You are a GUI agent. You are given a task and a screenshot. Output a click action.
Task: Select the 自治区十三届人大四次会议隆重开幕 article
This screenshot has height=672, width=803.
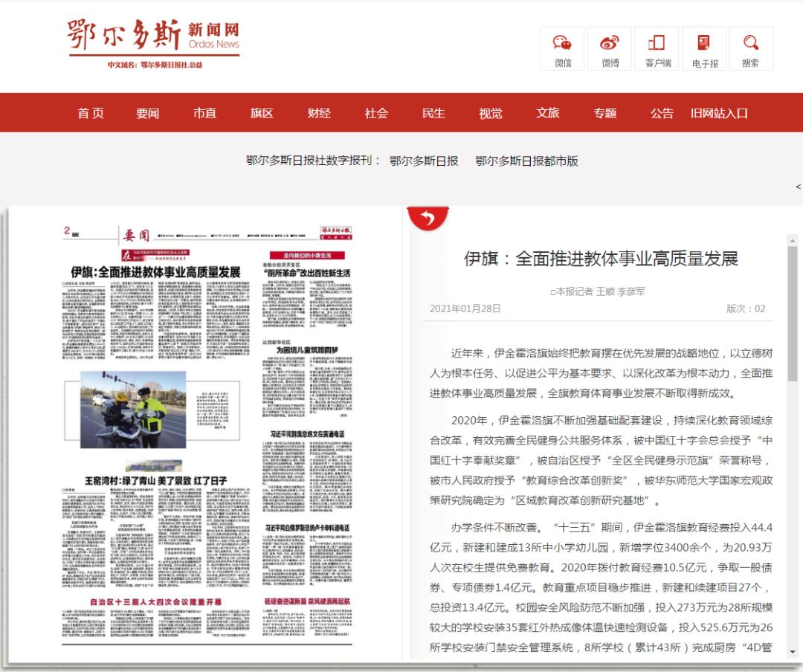pyautogui.click(x=155, y=601)
